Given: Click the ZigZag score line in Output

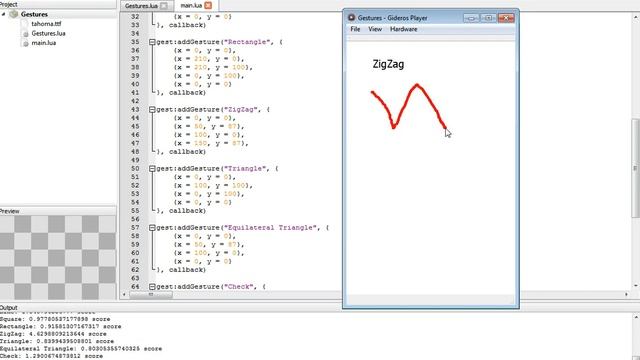Looking at the screenshot, I should click(53, 334).
